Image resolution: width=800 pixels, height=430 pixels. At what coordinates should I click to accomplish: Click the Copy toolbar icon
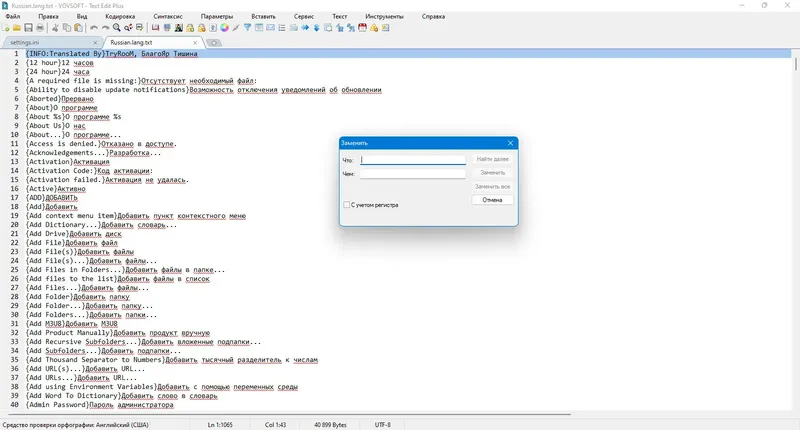click(67, 28)
